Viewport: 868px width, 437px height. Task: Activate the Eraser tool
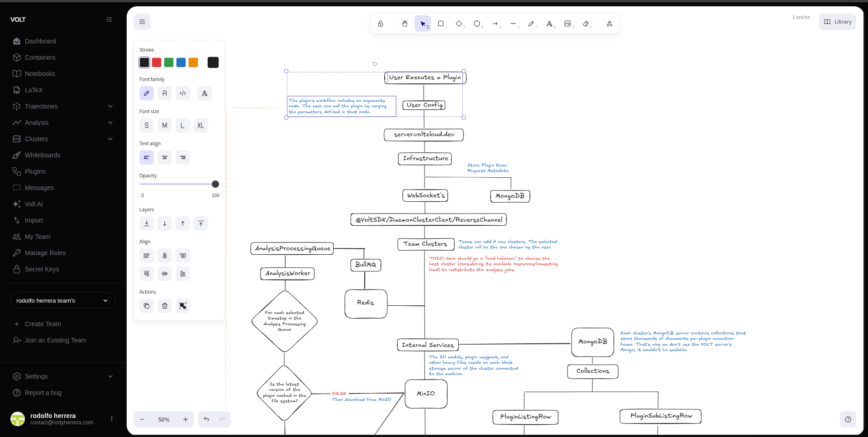click(x=586, y=24)
